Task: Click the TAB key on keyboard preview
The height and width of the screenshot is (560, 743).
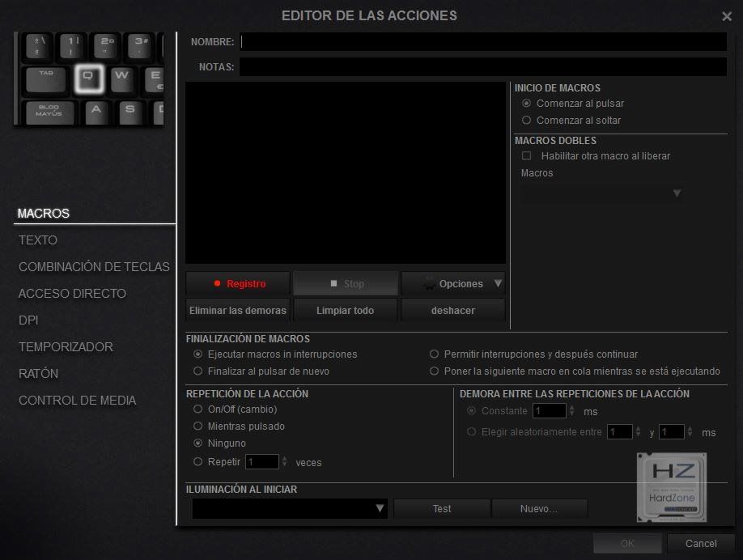Action: tap(45, 78)
